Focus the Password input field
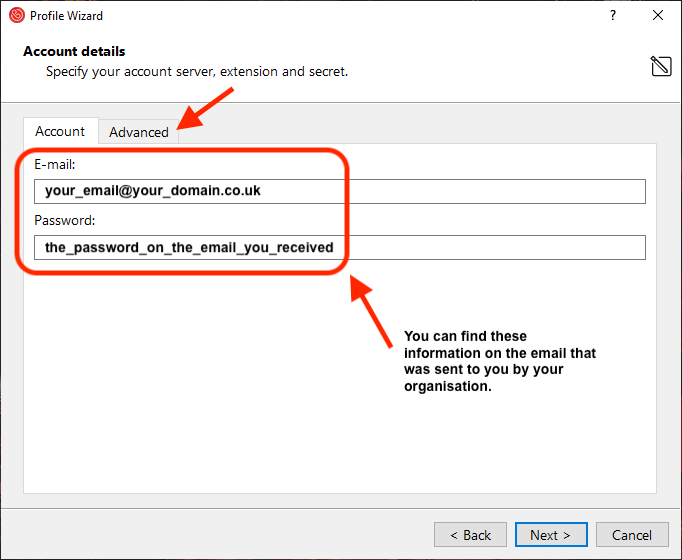 (x=339, y=247)
